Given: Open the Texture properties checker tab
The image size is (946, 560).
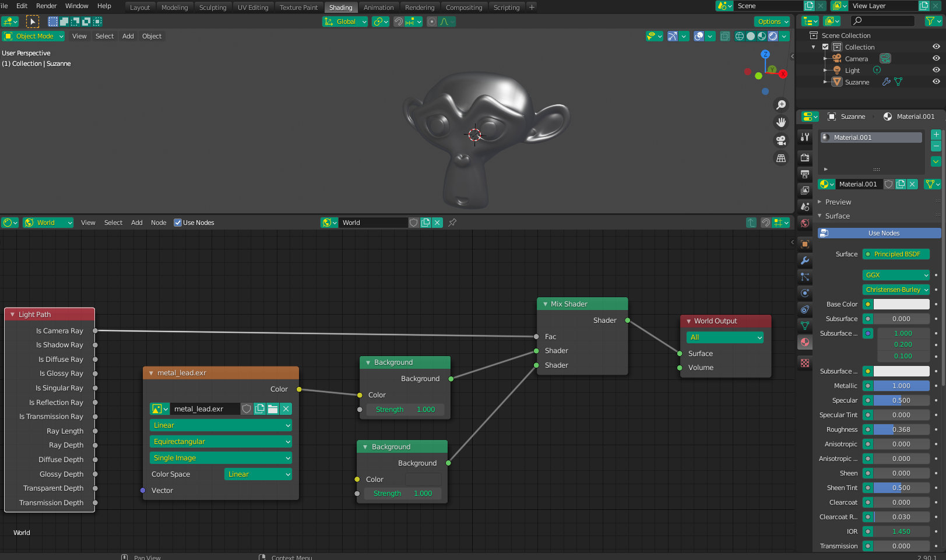Looking at the screenshot, I should [805, 363].
